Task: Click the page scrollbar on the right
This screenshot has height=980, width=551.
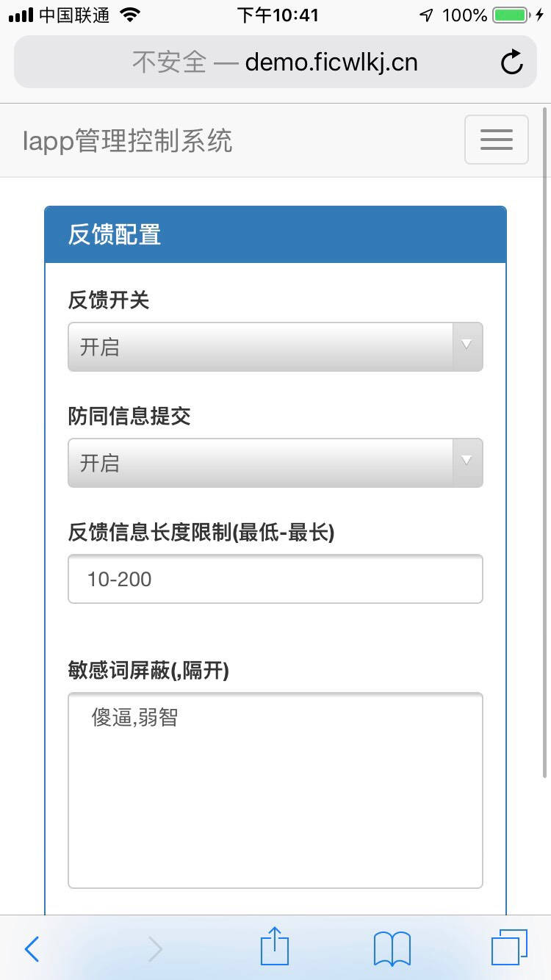Action: (x=544, y=441)
